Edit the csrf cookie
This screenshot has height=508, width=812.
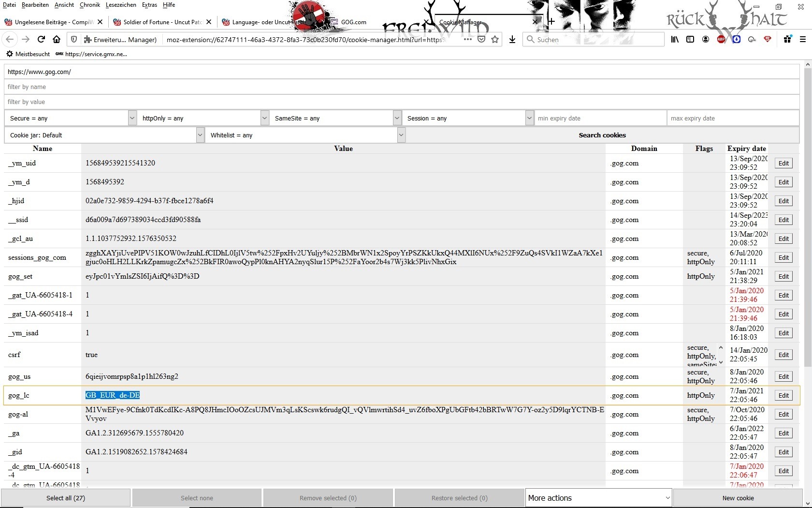pos(783,355)
